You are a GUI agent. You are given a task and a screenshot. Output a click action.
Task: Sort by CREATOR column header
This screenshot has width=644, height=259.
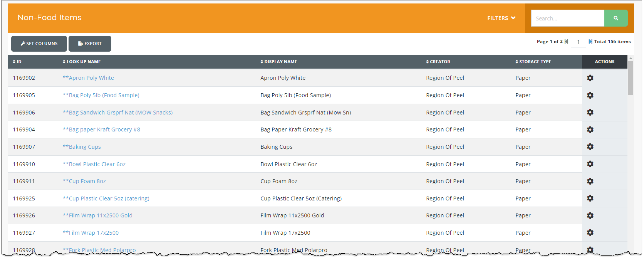point(438,62)
